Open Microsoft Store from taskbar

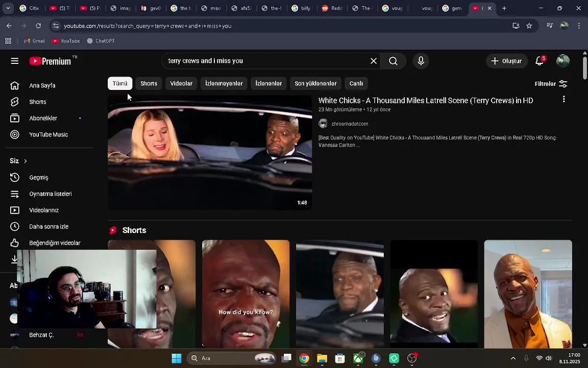coord(340,358)
